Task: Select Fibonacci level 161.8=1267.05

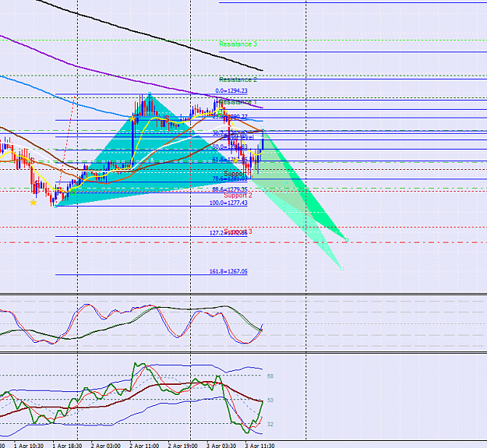Action: click(228, 271)
